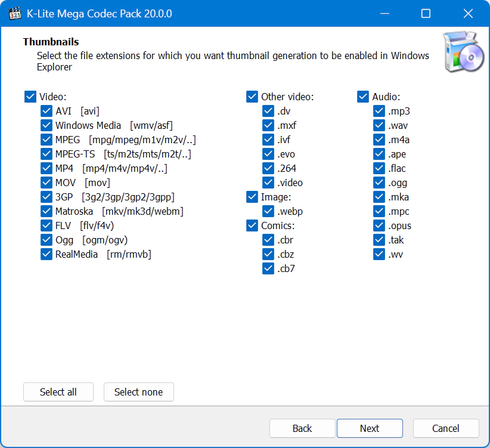This screenshot has width=490, height=448.
Task: Minimize the installer window
Action: click(x=384, y=14)
